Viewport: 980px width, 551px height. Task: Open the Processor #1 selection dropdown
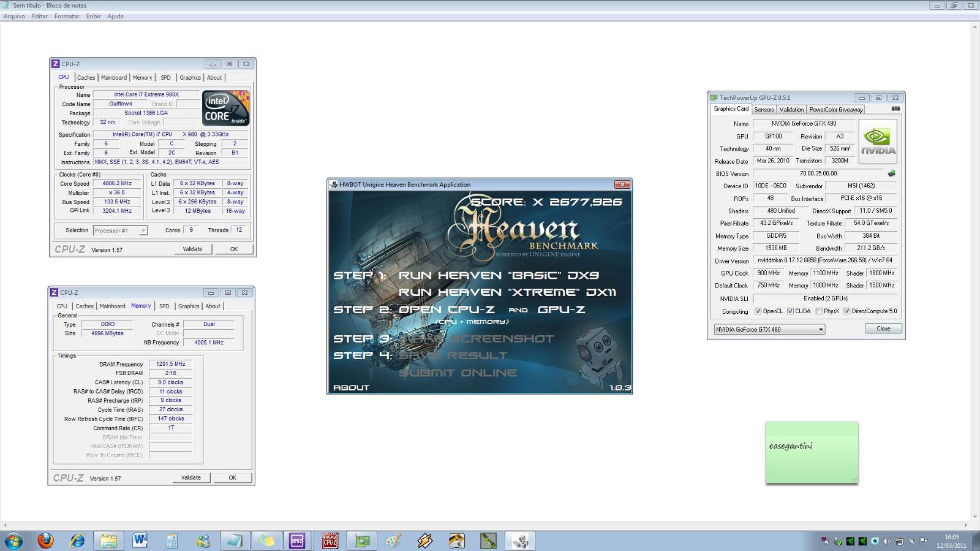120,230
